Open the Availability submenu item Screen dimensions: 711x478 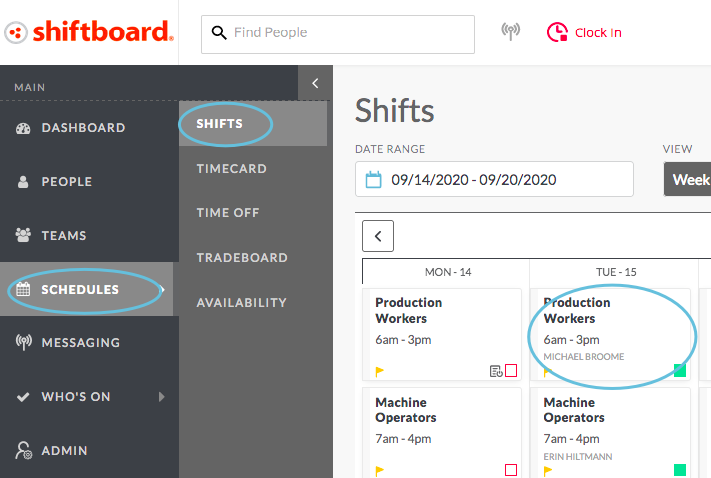tap(242, 302)
